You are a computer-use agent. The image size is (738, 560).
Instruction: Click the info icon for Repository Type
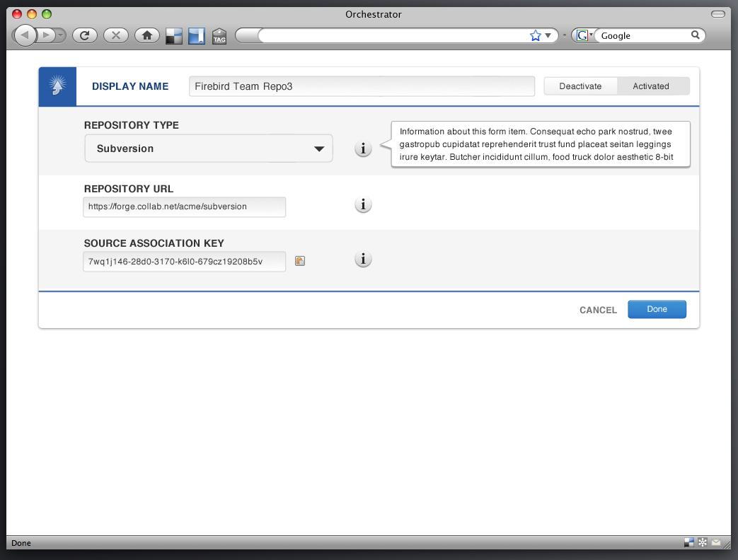point(363,148)
